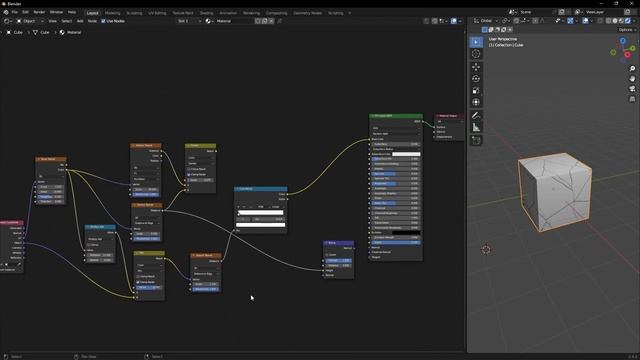Activate the Rotate tool

(476, 78)
